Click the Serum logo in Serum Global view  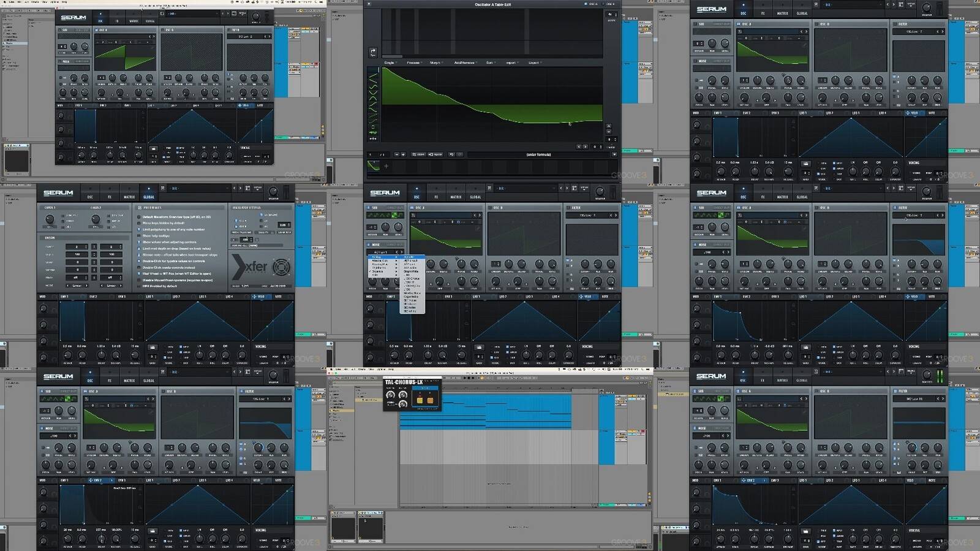(58, 193)
